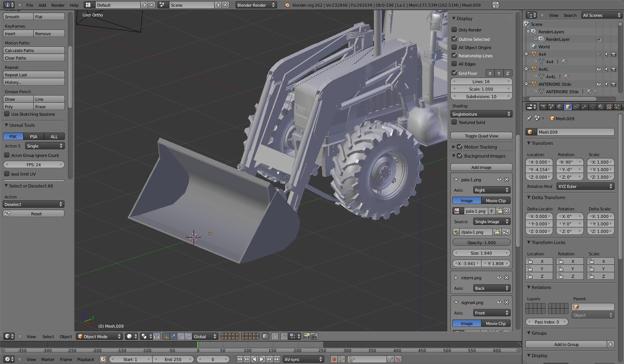
Task: Hide interni.png background image visibility
Action: click(x=499, y=277)
